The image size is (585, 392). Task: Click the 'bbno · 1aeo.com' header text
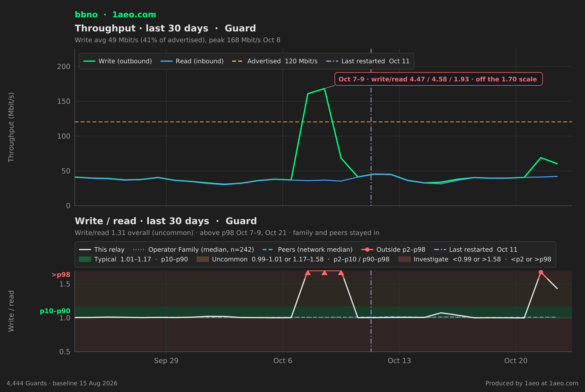click(115, 15)
